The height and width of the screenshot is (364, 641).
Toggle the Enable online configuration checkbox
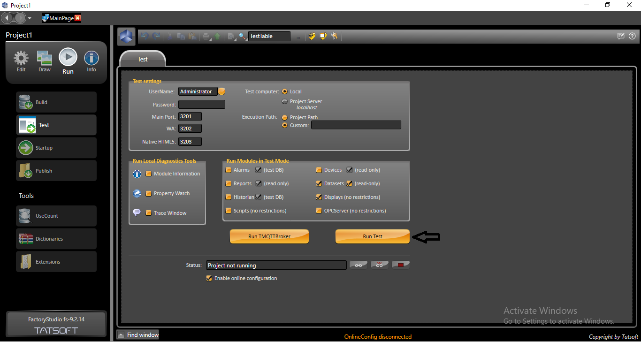point(209,278)
